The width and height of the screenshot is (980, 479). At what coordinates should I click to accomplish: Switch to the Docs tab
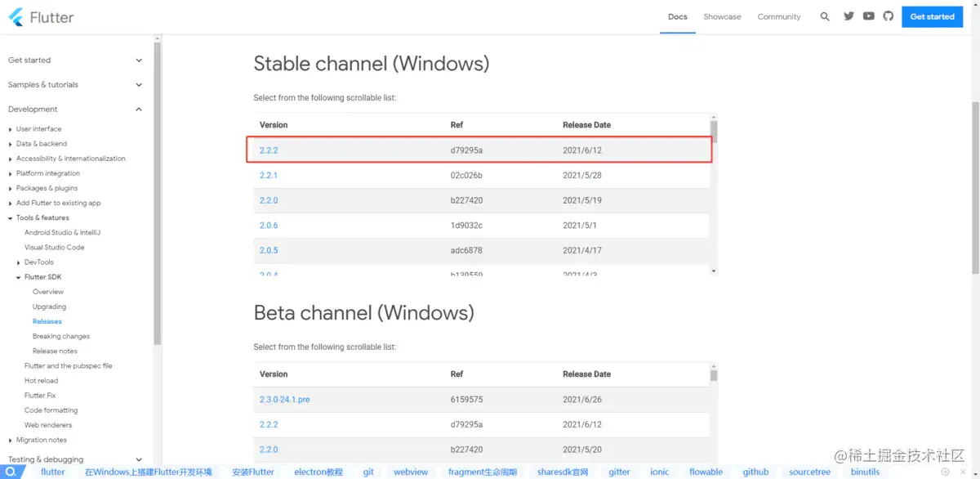[677, 16]
